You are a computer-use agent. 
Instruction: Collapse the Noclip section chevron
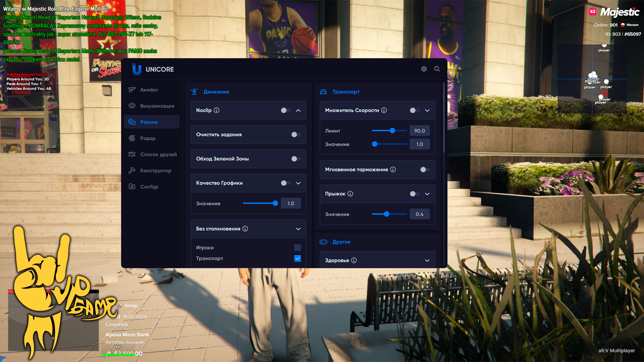[x=298, y=110]
